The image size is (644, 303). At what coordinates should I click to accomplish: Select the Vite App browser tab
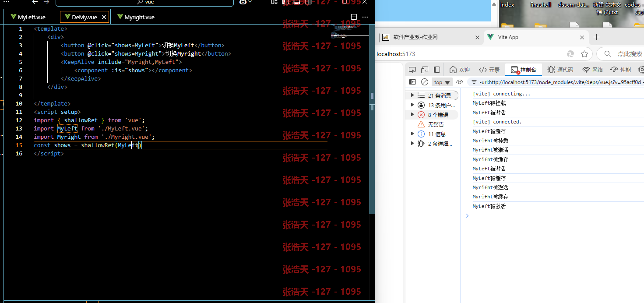tap(536, 37)
